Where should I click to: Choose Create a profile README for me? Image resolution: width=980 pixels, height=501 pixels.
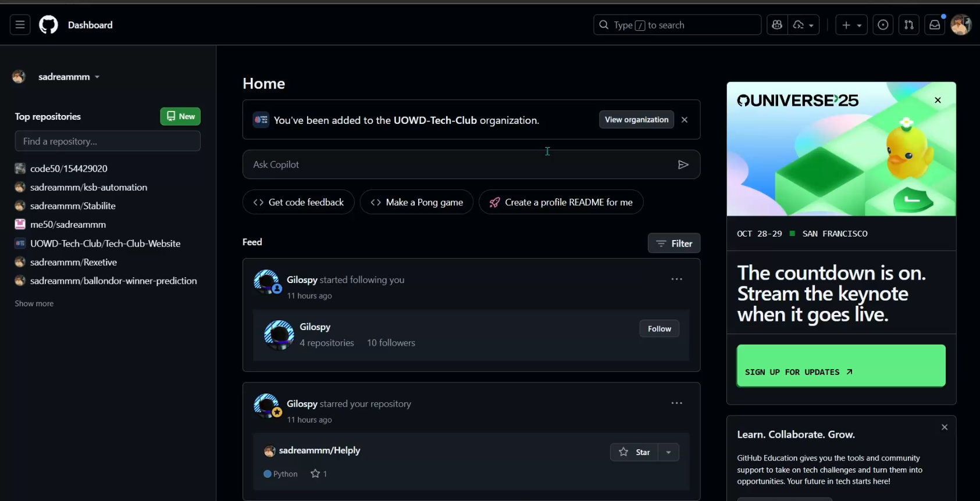[x=561, y=202]
